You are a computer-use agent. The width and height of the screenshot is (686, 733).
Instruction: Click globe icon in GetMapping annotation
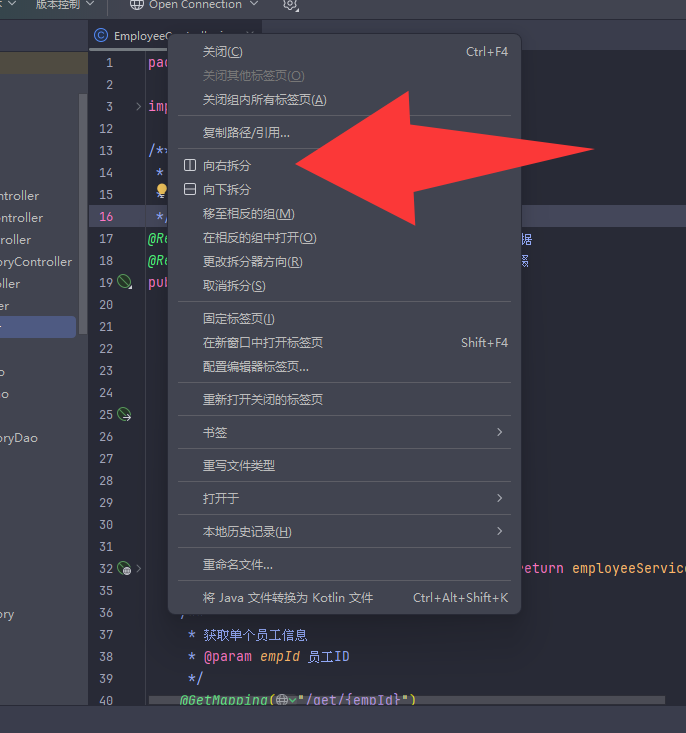click(282, 700)
